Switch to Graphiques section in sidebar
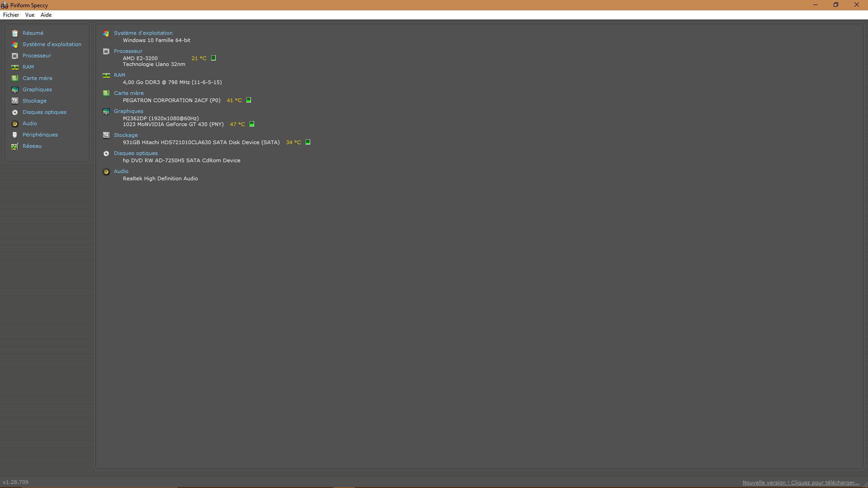The image size is (868, 488). [x=37, y=89]
